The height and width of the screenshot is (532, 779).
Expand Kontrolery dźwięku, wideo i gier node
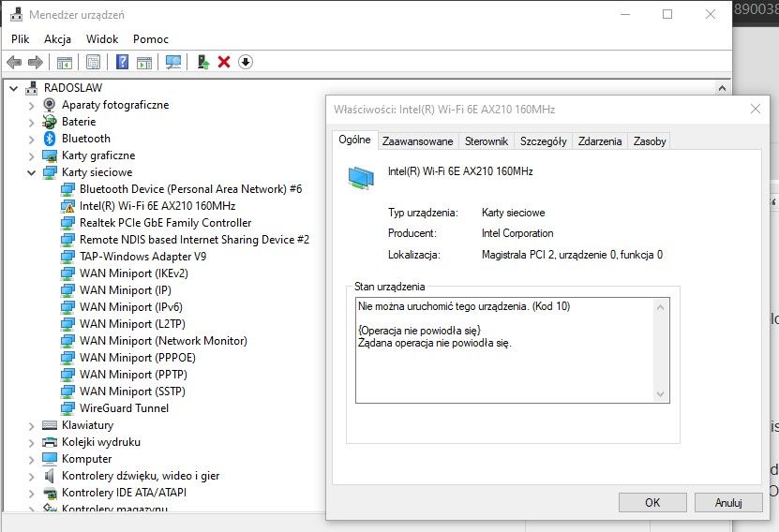(x=31, y=477)
